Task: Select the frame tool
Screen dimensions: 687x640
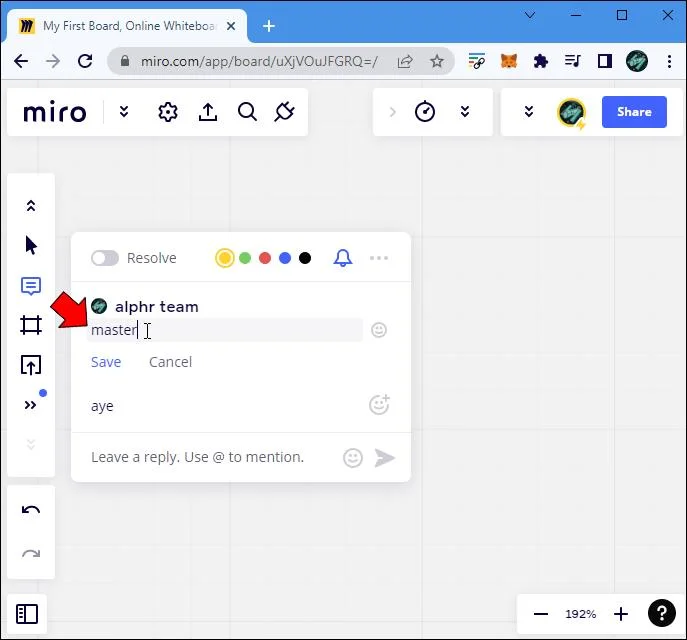Action: tap(31, 325)
